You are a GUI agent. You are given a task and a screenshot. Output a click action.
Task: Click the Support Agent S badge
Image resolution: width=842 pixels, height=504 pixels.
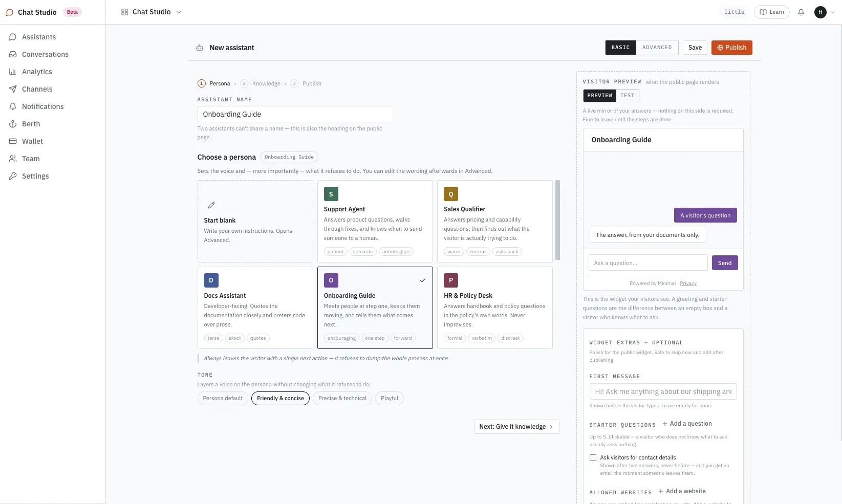point(331,194)
